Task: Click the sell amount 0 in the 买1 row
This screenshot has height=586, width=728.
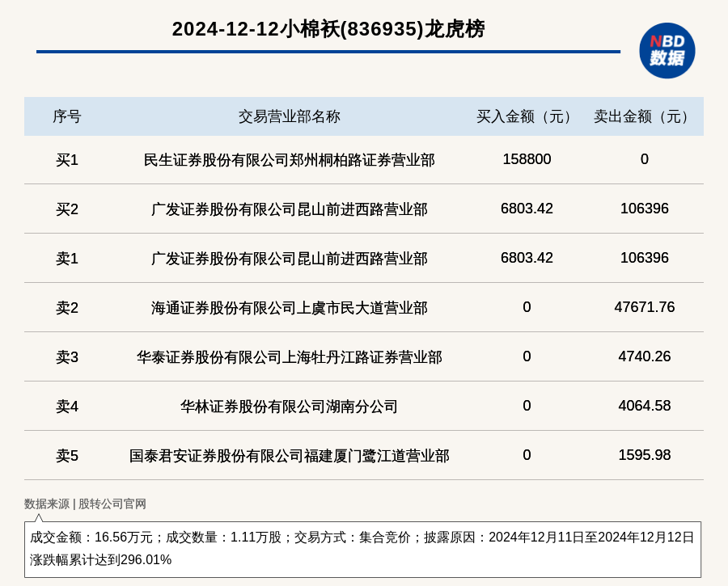Action: (645, 159)
